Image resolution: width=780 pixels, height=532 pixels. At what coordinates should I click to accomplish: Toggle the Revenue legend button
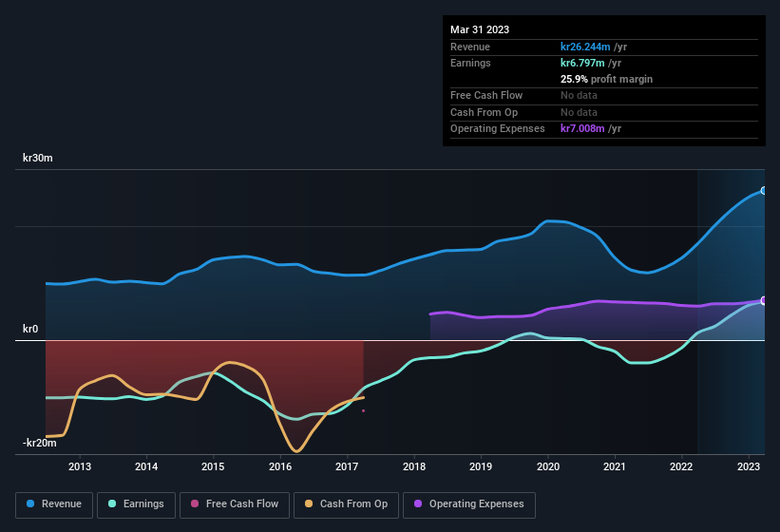click(54, 504)
